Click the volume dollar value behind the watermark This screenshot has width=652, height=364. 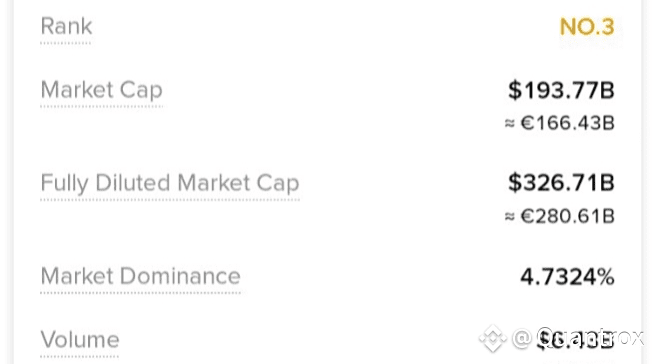pos(575,339)
